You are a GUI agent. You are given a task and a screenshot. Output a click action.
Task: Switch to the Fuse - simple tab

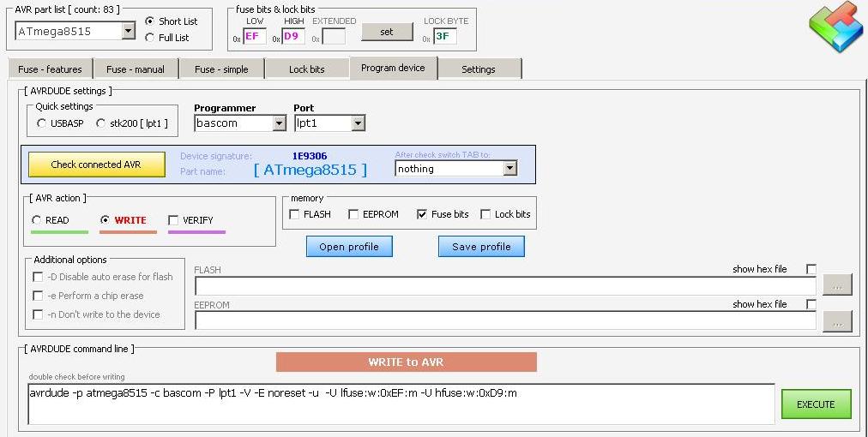(221, 69)
